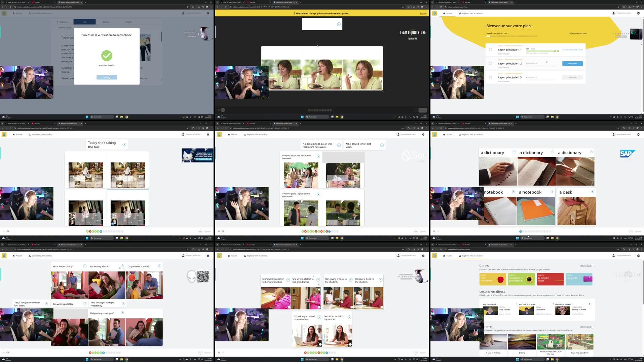644x362 pixels.
Task: Bookmark the page with the star in the plan window
Action: (x=618, y=7)
